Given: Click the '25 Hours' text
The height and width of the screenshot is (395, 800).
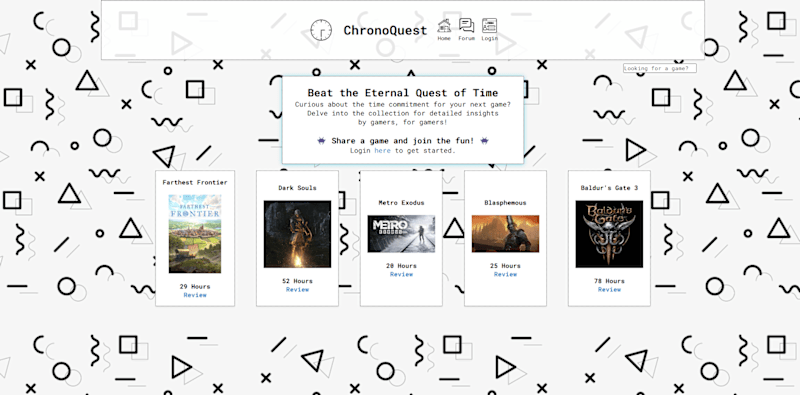Looking at the screenshot, I should coord(505,266).
